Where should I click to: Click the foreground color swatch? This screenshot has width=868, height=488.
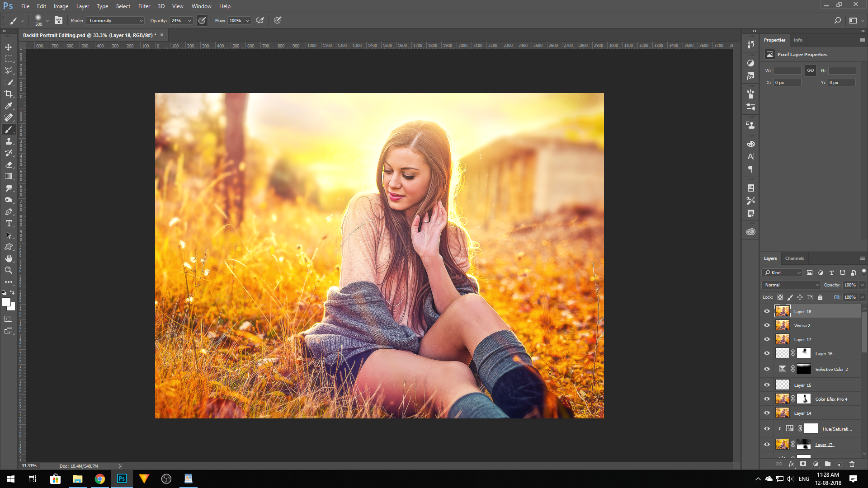6,302
